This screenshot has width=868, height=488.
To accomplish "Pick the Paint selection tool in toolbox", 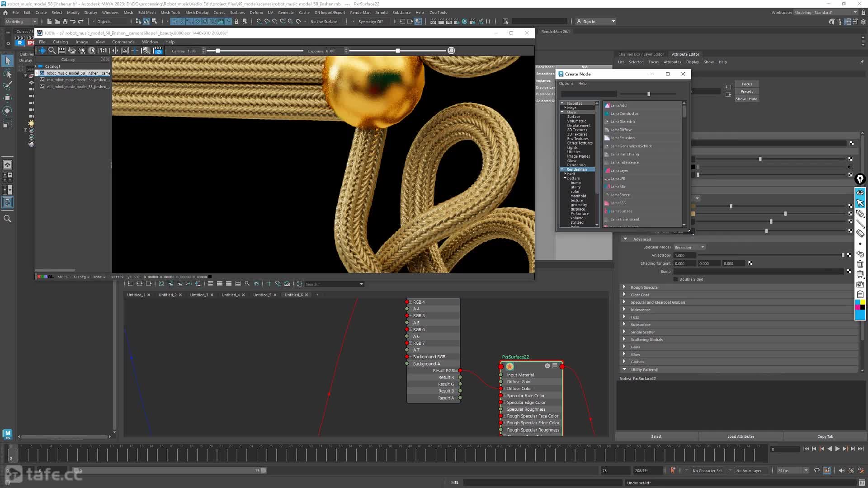I will [8, 85].
